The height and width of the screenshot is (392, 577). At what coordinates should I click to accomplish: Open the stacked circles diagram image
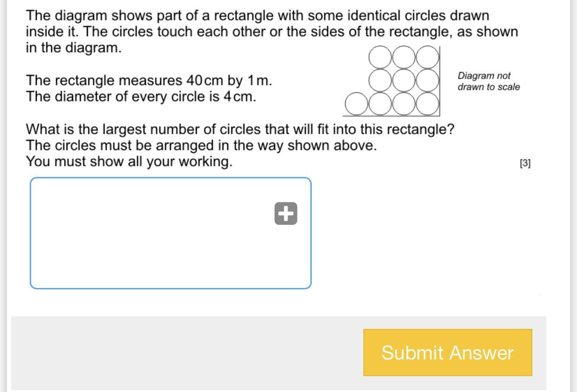392,81
